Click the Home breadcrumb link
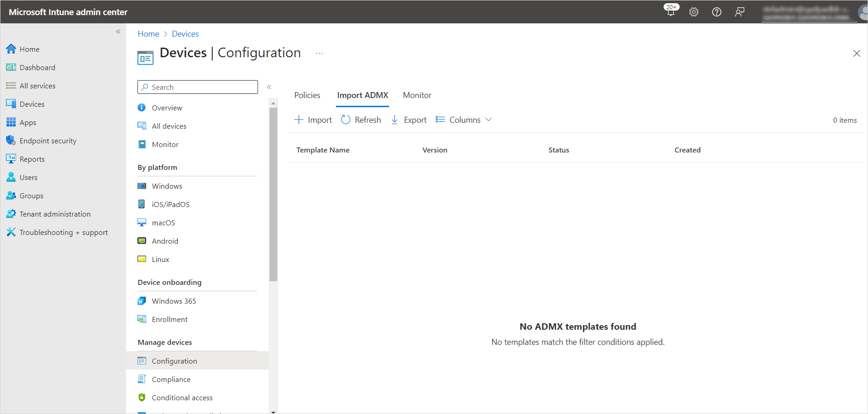This screenshot has width=868, height=414. click(148, 34)
